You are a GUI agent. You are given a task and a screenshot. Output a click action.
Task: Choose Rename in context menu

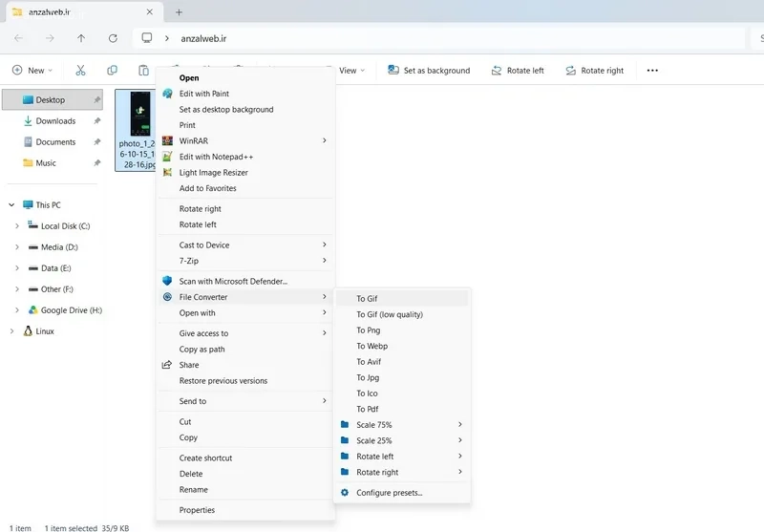[245, 490]
